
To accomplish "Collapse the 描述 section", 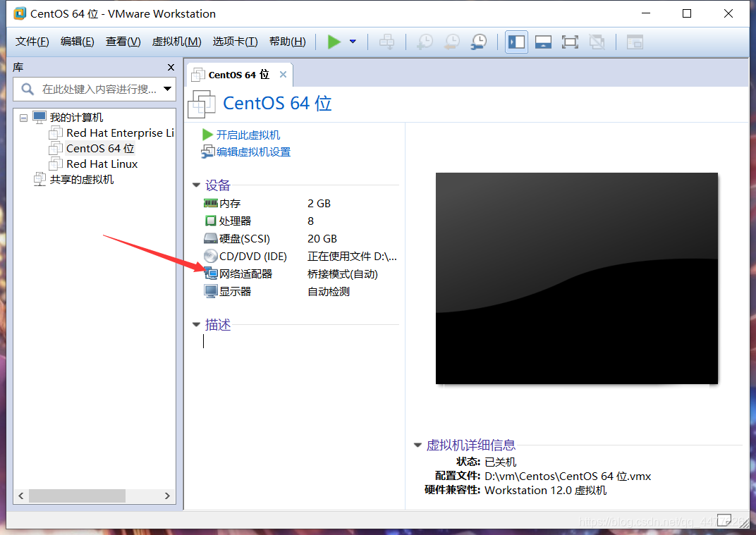I will (196, 324).
